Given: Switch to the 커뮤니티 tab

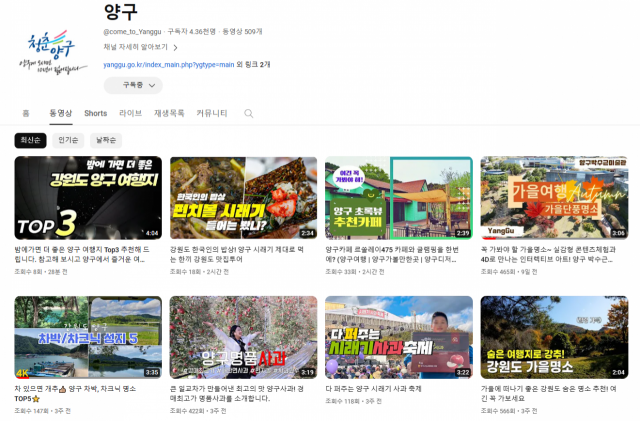Looking at the screenshot, I should tap(211, 114).
